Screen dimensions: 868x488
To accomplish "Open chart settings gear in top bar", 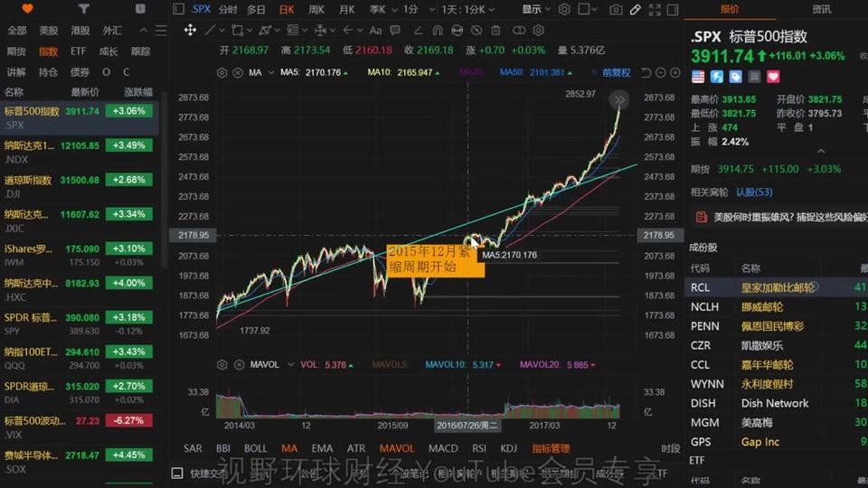I will click(564, 9).
